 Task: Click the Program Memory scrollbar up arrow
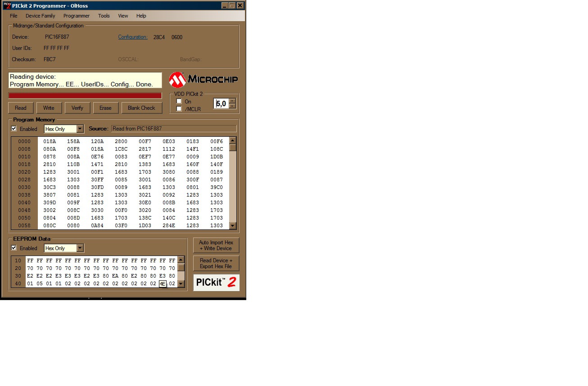[233, 140]
